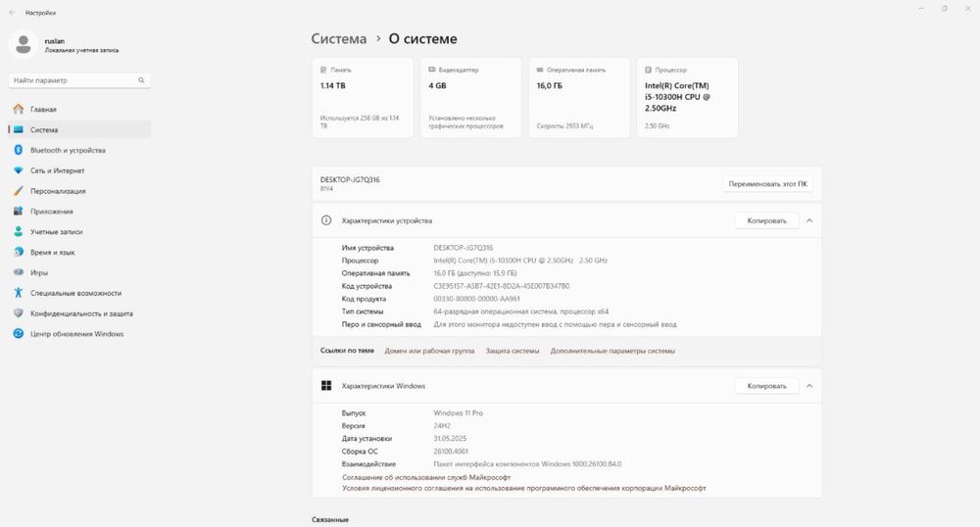Click the Тип системы 64-разрядная value

click(520, 311)
